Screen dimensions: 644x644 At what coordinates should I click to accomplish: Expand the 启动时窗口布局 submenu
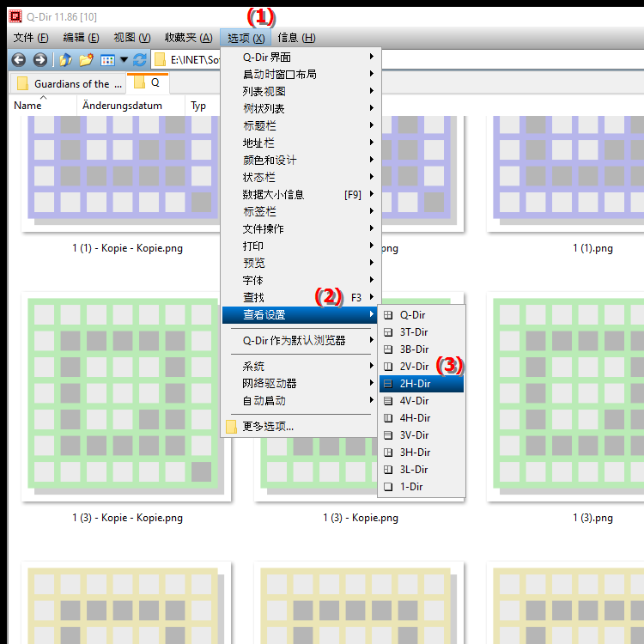(301, 75)
